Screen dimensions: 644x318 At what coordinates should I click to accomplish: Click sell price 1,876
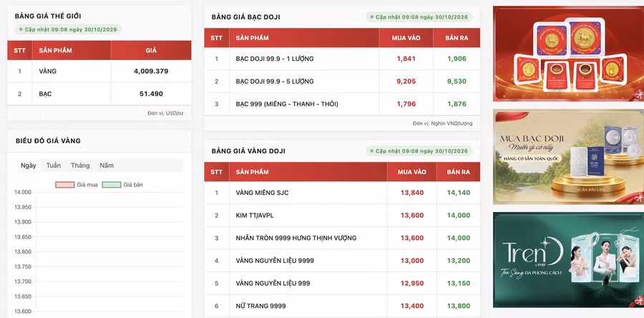tap(457, 104)
